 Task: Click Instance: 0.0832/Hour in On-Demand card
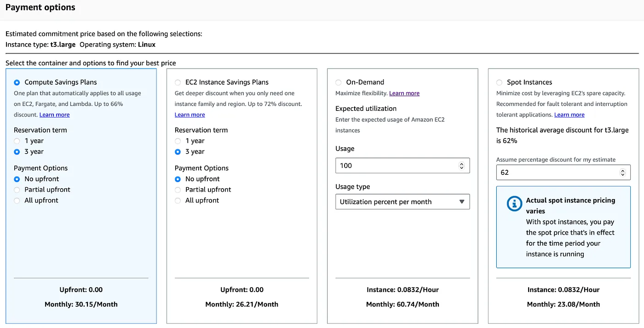coord(402,290)
